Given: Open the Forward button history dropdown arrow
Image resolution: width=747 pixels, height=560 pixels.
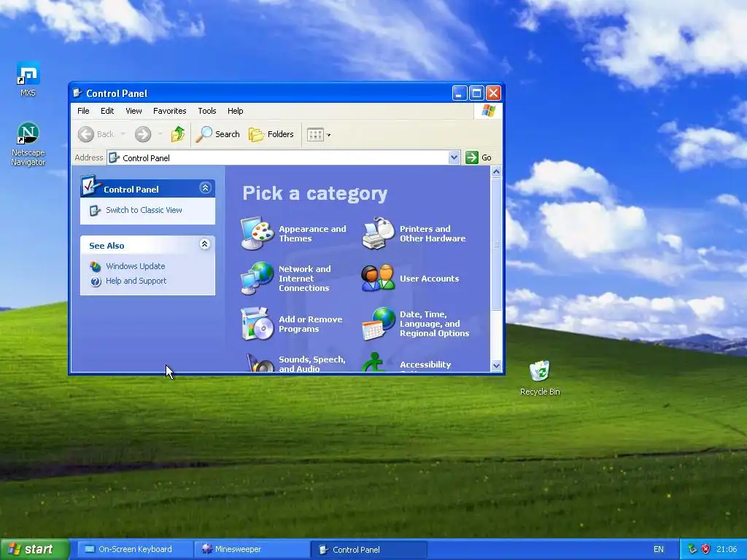Looking at the screenshot, I should pyautogui.click(x=160, y=134).
